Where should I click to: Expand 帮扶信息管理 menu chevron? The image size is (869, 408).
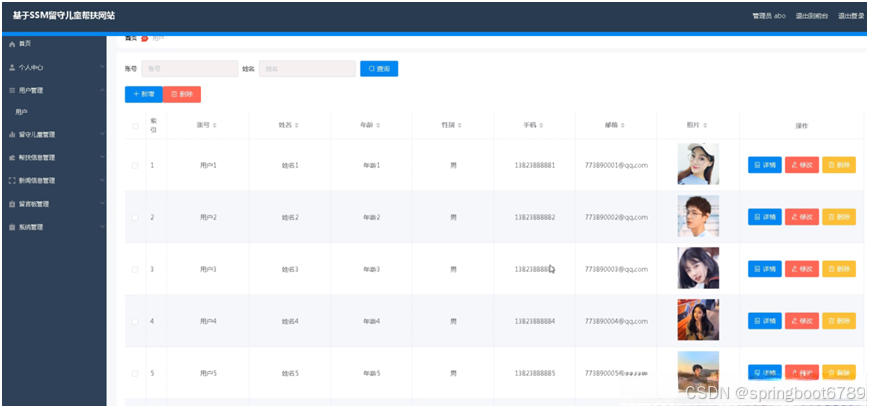coord(102,157)
